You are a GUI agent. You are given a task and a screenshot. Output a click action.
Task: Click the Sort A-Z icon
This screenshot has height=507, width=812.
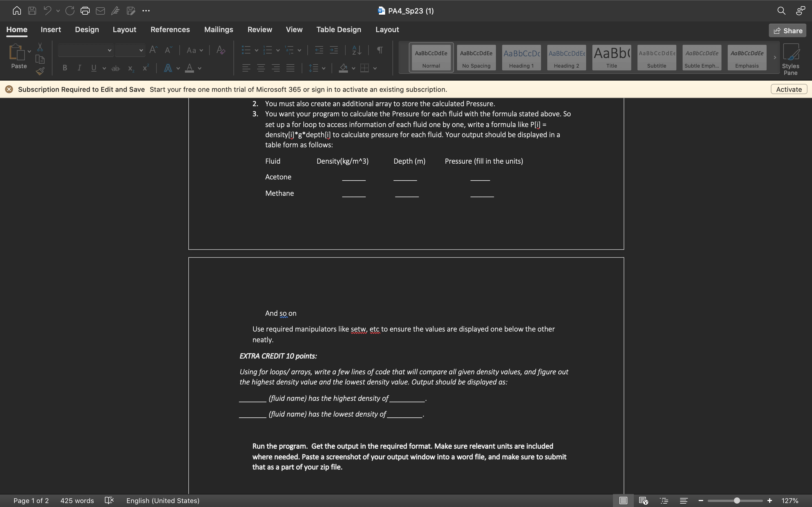click(356, 50)
